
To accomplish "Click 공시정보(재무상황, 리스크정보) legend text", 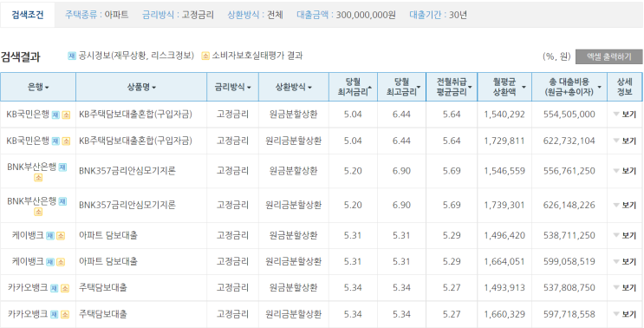I will coord(135,56).
